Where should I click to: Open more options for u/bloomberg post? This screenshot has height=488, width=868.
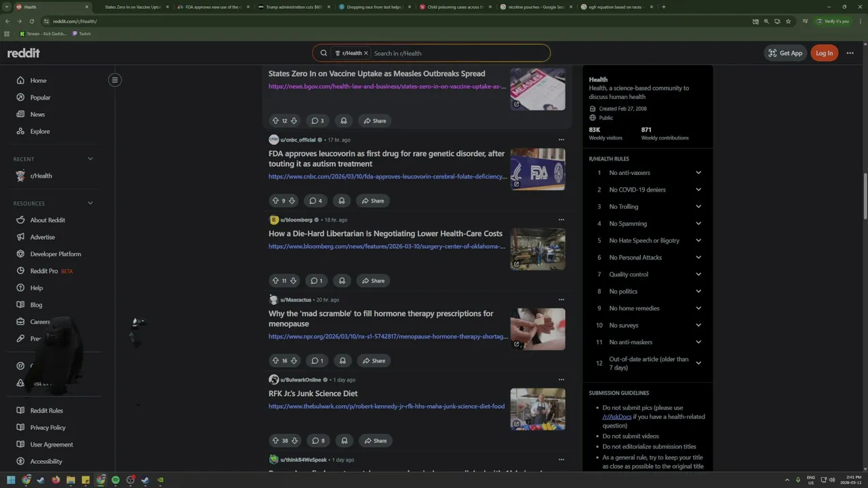pos(561,220)
